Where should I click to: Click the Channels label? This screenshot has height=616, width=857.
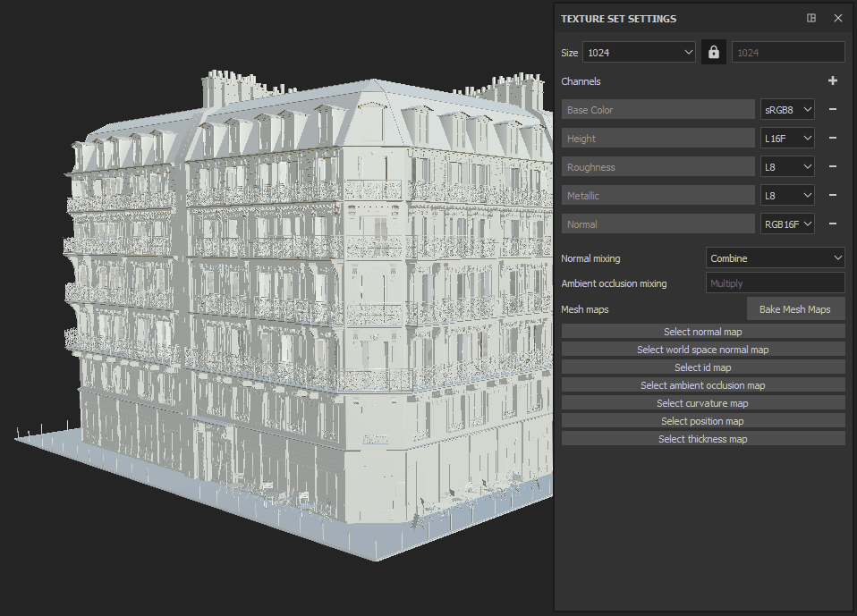click(581, 81)
